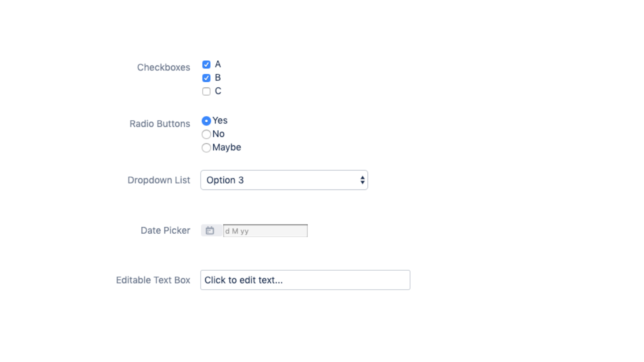Choose the No radio button circle
This screenshot has height=362, width=644.
click(x=206, y=134)
